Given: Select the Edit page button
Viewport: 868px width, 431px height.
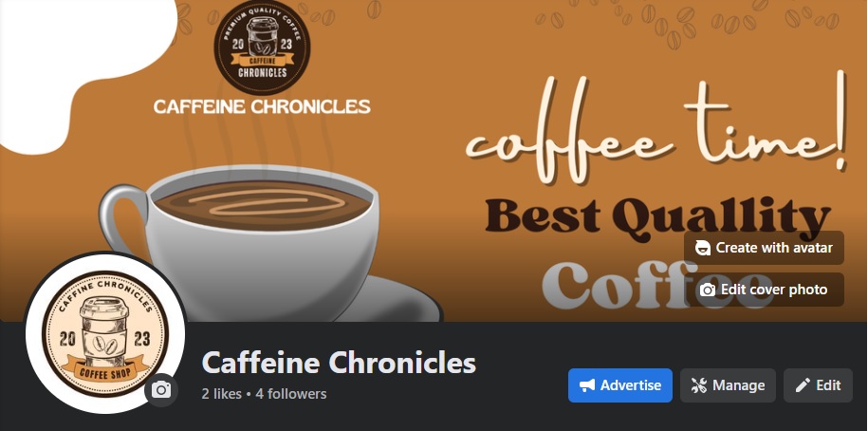Looking at the screenshot, I should point(818,385).
